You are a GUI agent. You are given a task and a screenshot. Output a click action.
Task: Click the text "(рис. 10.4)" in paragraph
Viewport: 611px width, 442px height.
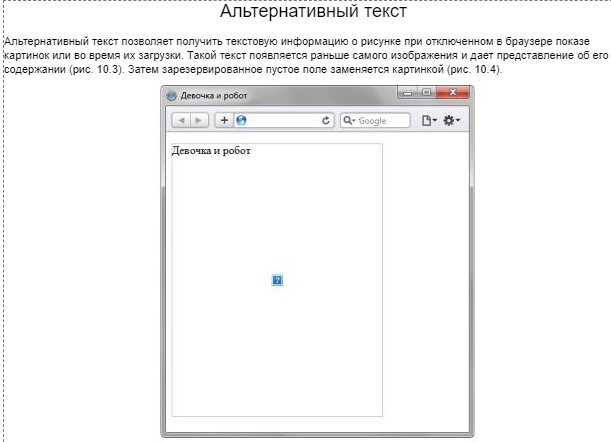(475, 70)
